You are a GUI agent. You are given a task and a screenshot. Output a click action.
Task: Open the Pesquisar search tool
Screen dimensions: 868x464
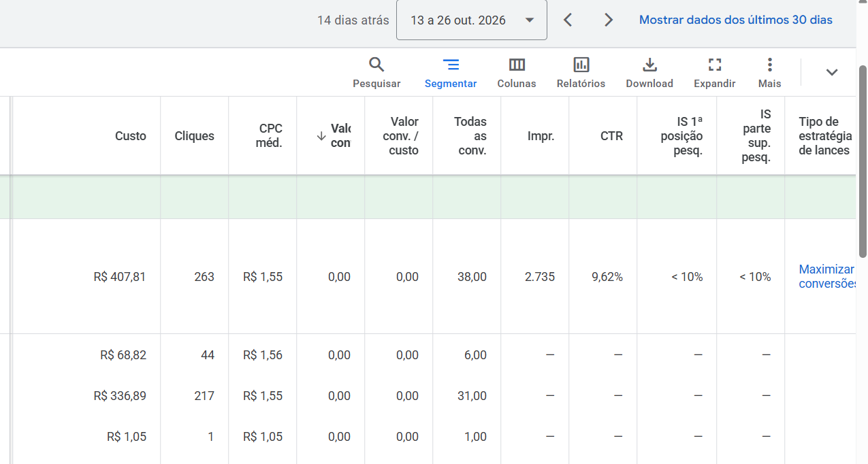(x=376, y=73)
